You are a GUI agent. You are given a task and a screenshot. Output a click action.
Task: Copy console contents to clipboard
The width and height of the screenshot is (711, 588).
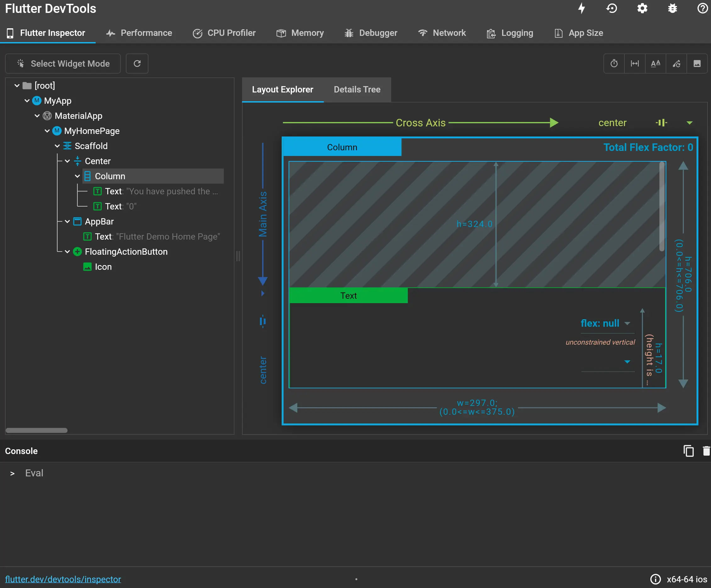click(x=688, y=451)
